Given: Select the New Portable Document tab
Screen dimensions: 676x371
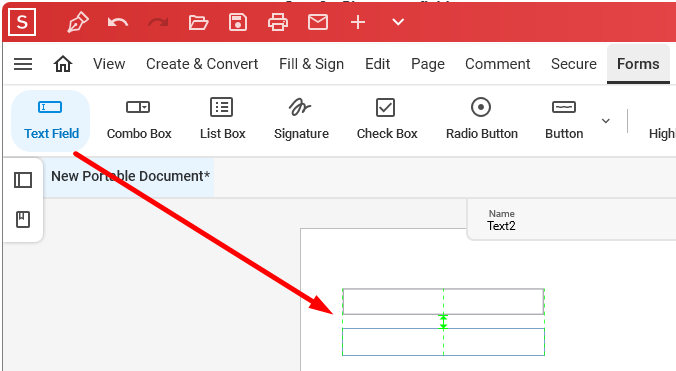Looking at the screenshot, I should (130, 176).
